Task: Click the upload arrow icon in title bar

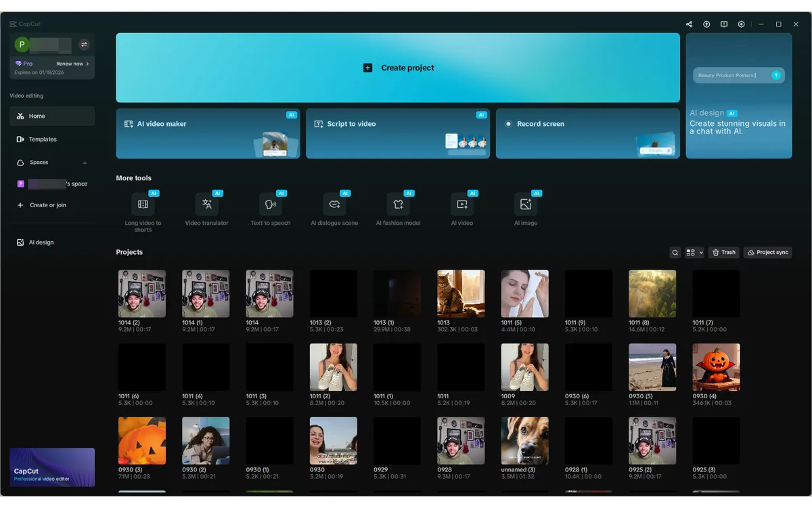Action: click(706, 24)
